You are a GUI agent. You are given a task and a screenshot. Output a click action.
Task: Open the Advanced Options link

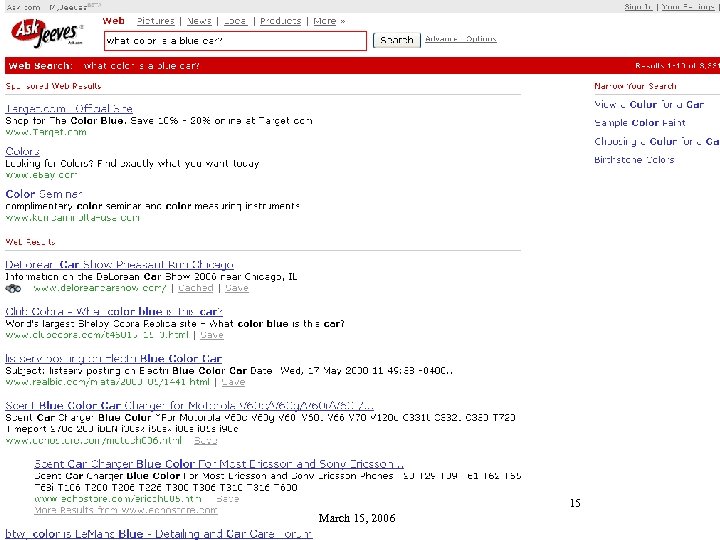(x=461, y=39)
